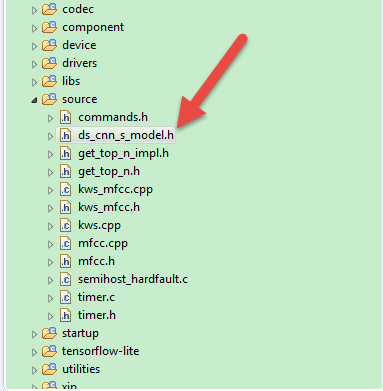Click the tensorflow-lite folder icon
Screen dimensions: 383x391
click(x=49, y=351)
